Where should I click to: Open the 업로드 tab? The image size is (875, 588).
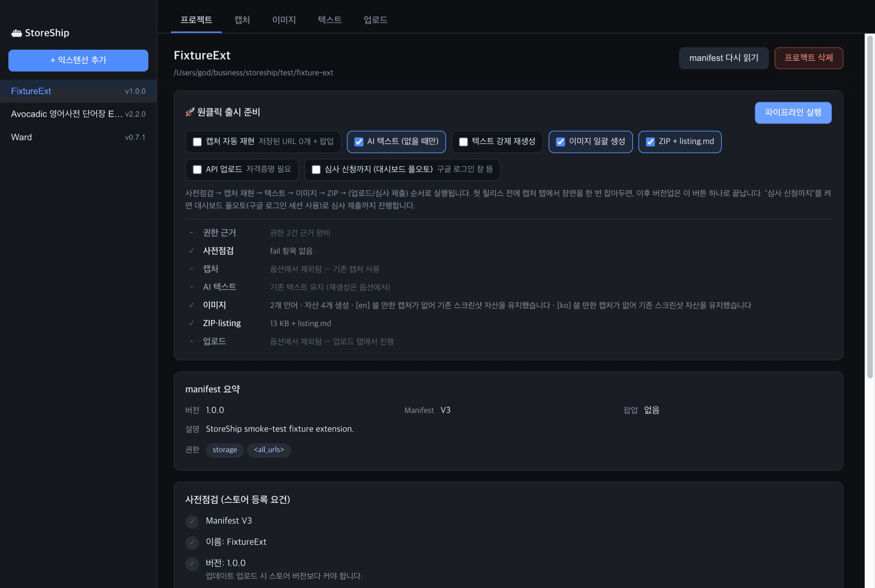click(x=376, y=20)
